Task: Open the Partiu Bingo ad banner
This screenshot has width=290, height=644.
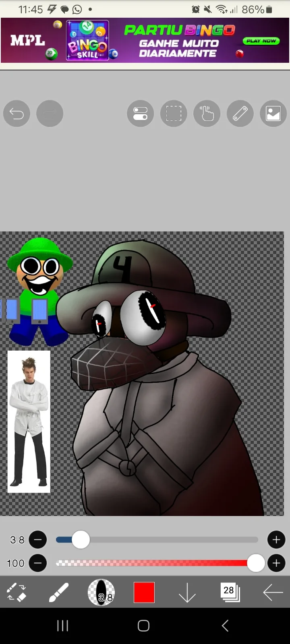Action: [145, 40]
